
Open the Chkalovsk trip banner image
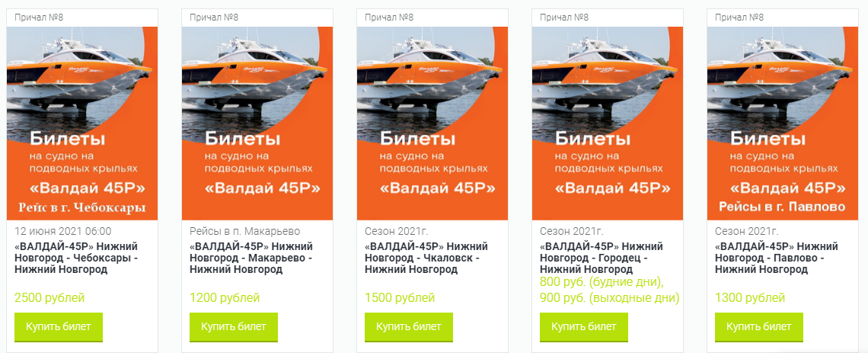432,124
